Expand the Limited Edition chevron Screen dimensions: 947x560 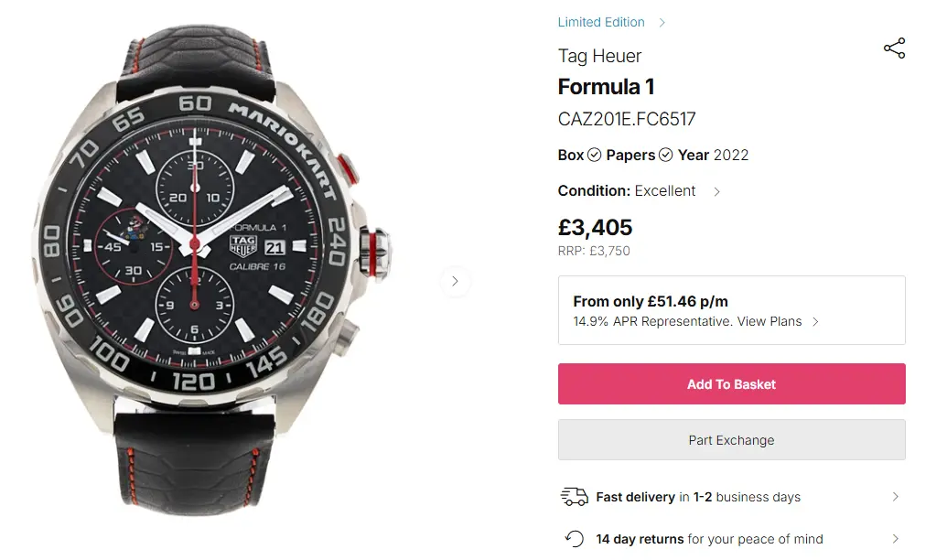662,22
